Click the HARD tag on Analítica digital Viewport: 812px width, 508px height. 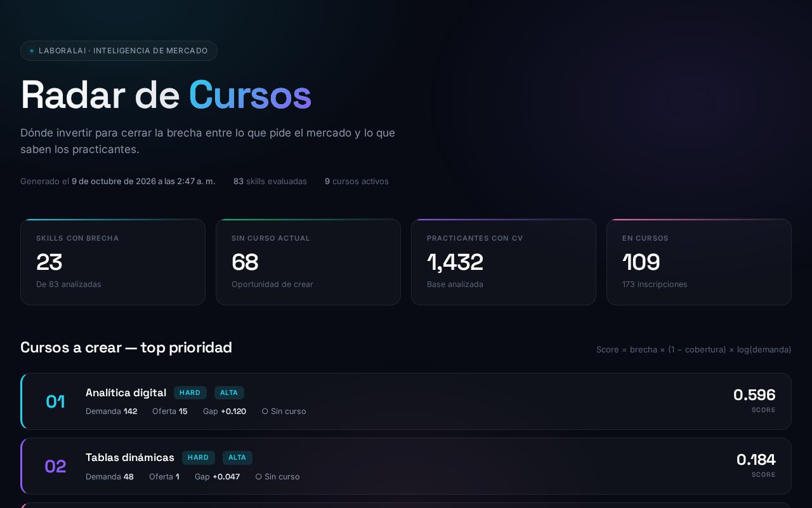coord(190,393)
